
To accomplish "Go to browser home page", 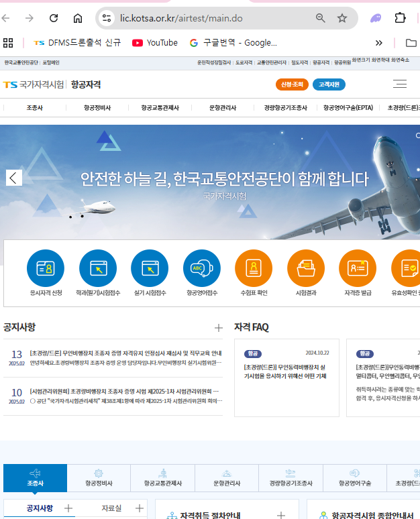I will coord(78,18).
